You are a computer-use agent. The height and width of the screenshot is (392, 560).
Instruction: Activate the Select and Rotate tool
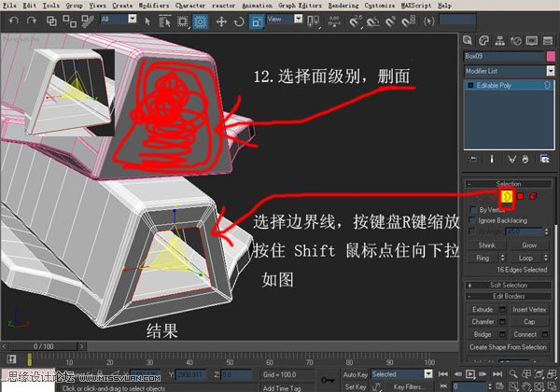click(x=239, y=21)
